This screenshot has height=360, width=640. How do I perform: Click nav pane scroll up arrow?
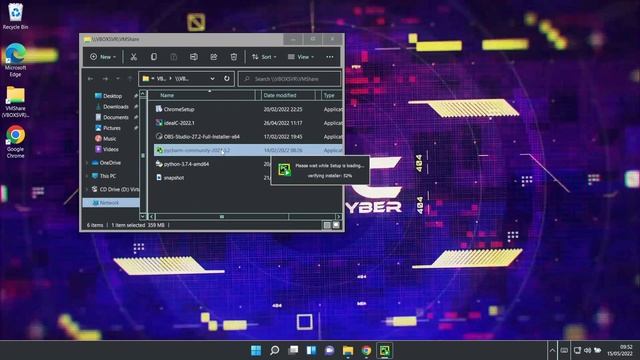point(142,93)
